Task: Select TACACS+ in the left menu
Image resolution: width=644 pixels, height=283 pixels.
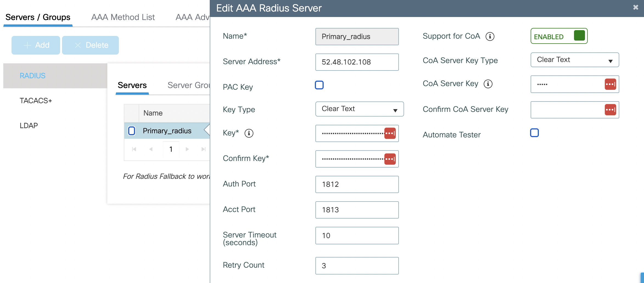Action: point(36,101)
